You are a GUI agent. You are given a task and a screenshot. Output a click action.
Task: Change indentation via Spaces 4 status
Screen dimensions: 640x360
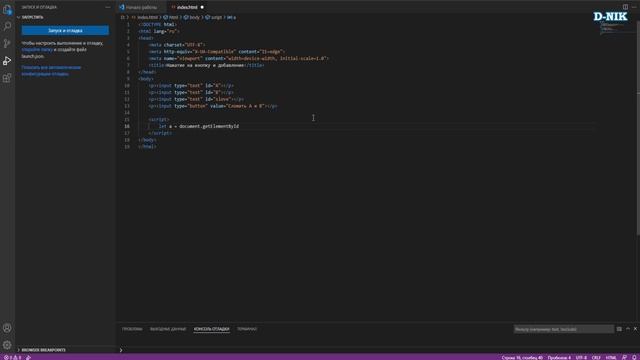click(x=559, y=358)
